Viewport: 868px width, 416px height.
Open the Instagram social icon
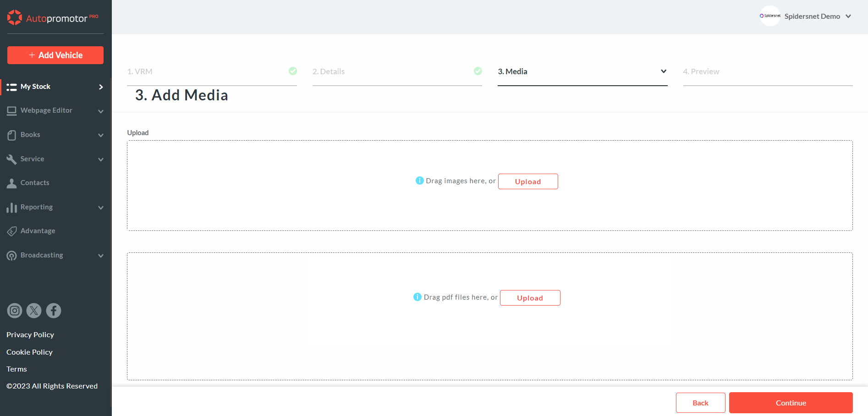pos(15,311)
